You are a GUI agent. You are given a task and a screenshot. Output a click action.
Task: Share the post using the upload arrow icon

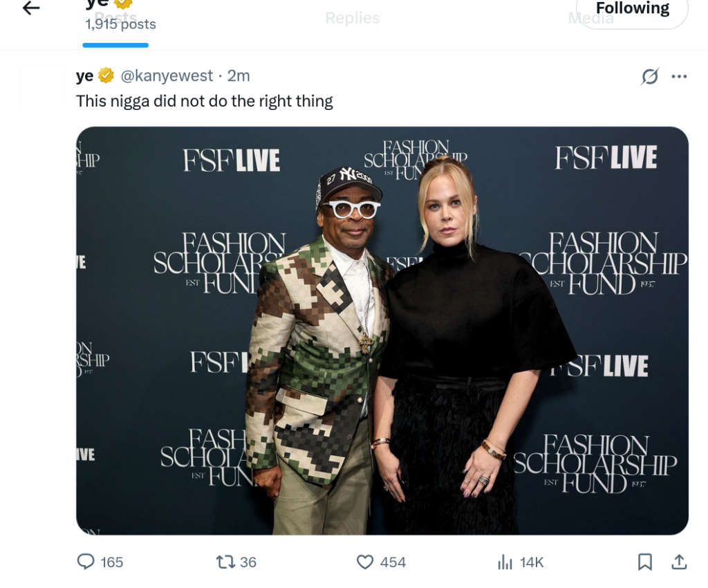coord(679,562)
